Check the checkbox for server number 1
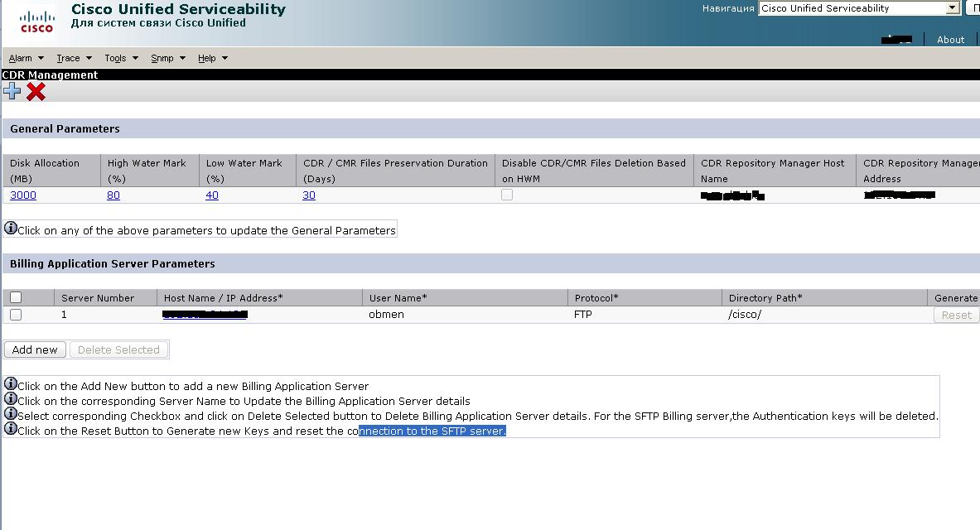980x530 pixels. tap(16, 315)
